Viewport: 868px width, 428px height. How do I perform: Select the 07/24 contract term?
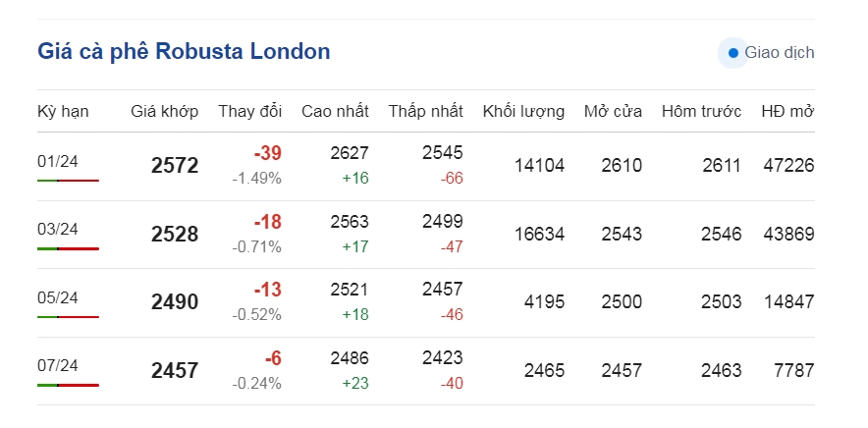[58, 365]
